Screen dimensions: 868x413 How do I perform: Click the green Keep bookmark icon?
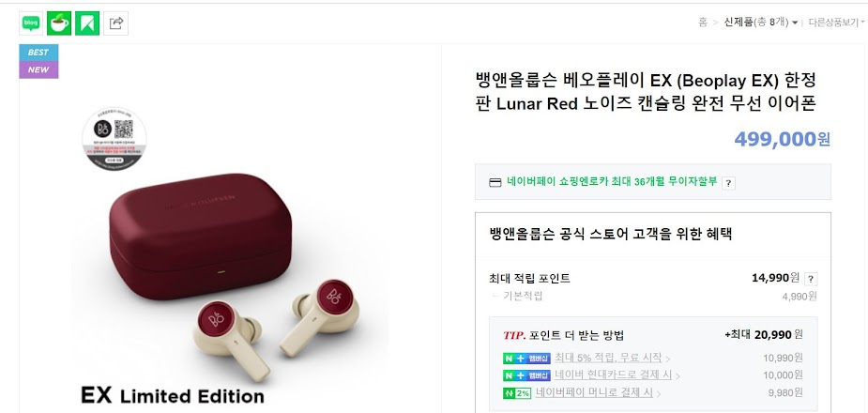pos(87,23)
